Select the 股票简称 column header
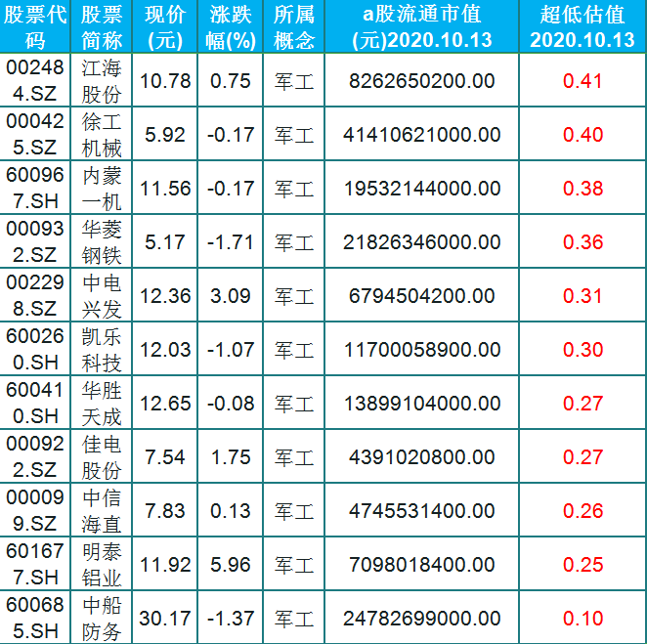The width and height of the screenshot is (647, 644). [x=101, y=26]
